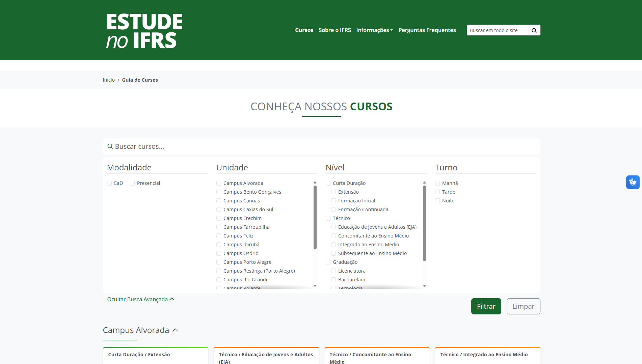
Task: Enable the Técnico level filter
Action: [x=328, y=218]
